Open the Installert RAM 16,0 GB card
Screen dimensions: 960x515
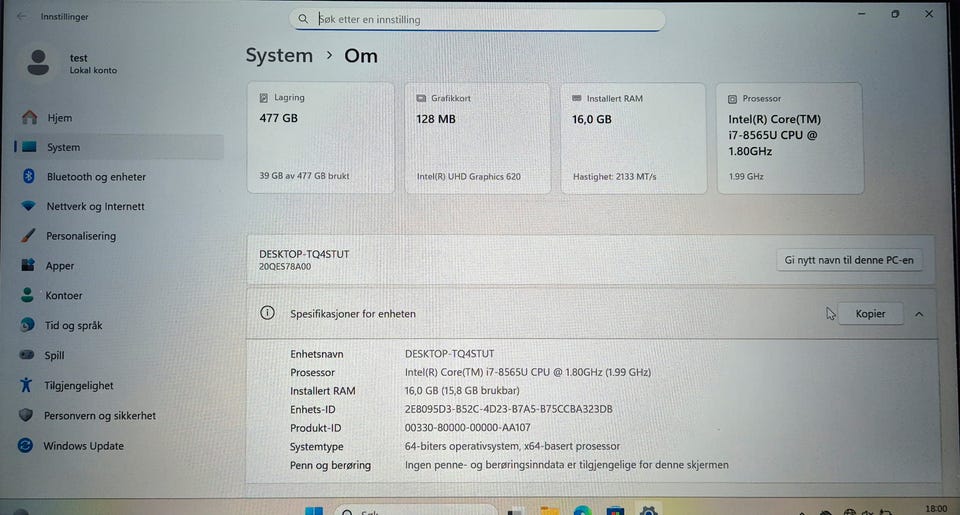click(x=634, y=138)
